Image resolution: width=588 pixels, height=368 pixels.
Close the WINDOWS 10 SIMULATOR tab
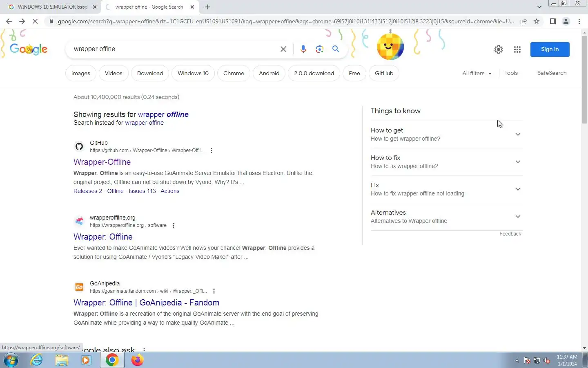point(95,7)
